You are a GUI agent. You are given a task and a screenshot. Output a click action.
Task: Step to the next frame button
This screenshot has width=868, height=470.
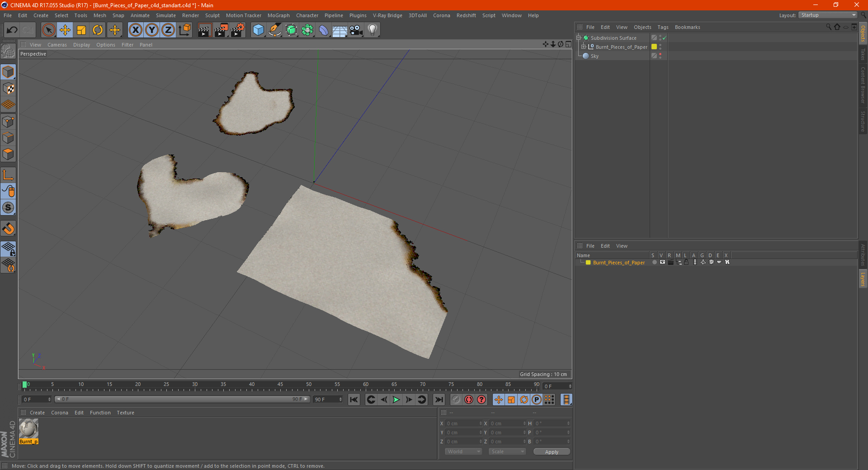click(409, 399)
